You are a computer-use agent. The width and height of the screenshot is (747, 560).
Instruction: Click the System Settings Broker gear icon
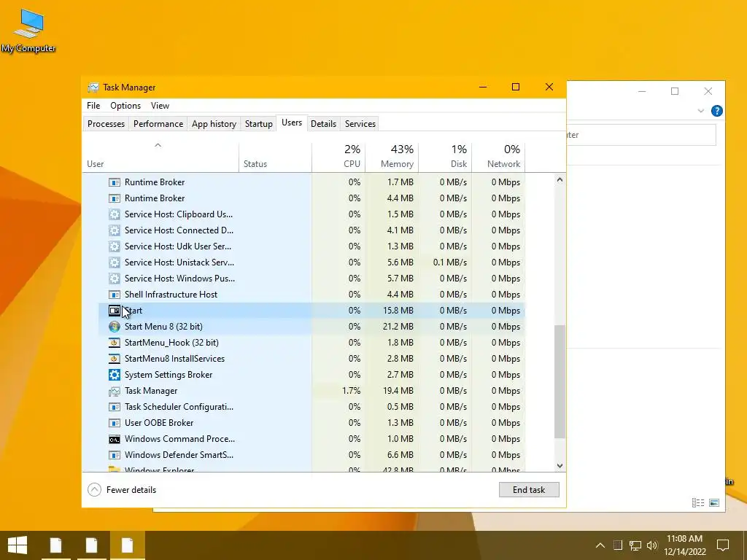pyautogui.click(x=115, y=375)
